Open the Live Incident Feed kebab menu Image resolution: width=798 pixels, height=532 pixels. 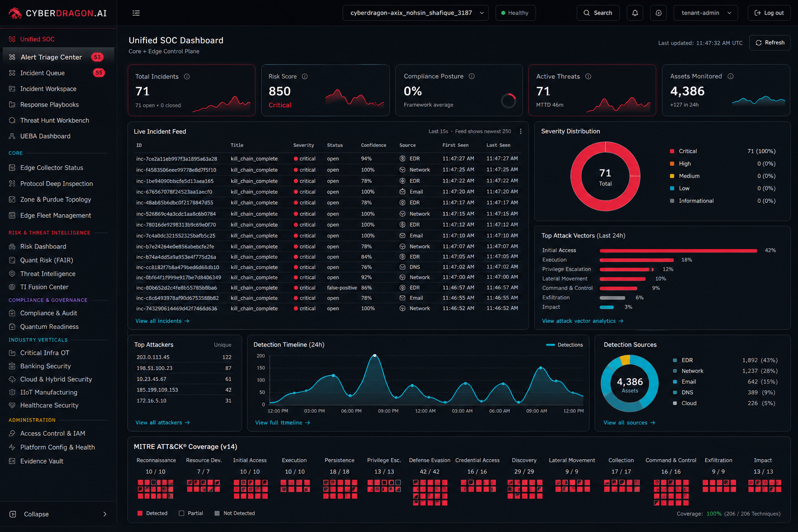tap(521, 131)
